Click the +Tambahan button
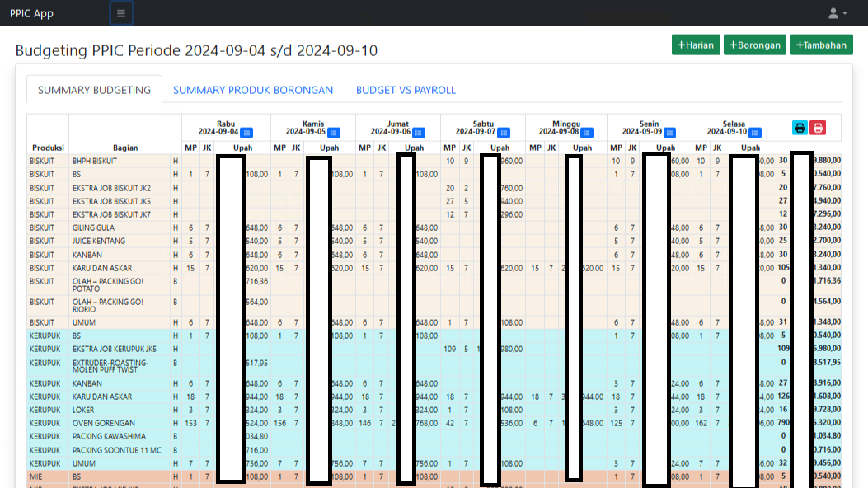The height and width of the screenshot is (488, 868). [x=821, y=45]
